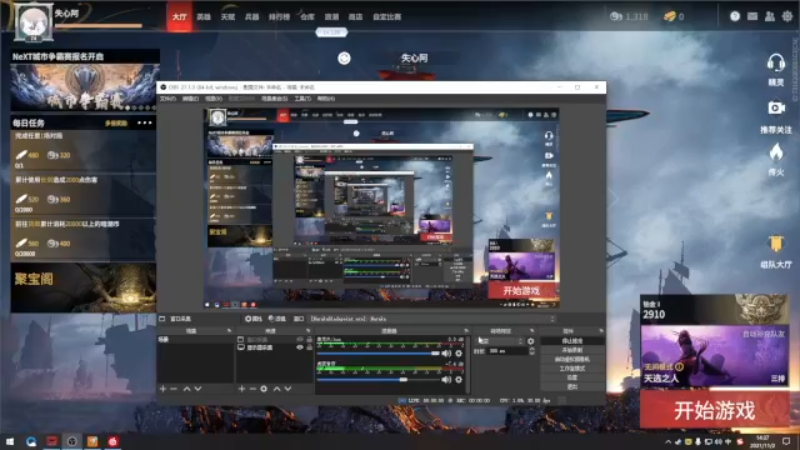This screenshot has height=450, width=800.
Task: Click the 1,318 coin currency icon
Action: pyautogui.click(x=616, y=16)
